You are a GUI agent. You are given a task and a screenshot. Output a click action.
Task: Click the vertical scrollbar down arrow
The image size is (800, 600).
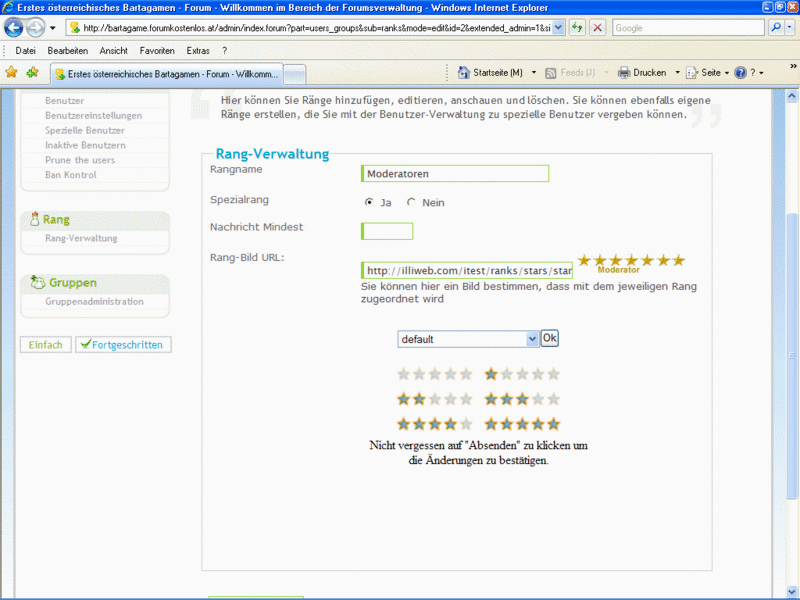pyautogui.click(x=791, y=591)
